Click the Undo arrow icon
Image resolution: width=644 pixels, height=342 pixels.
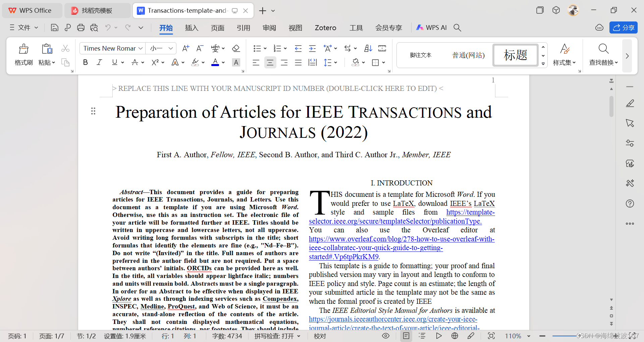(108, 27)
